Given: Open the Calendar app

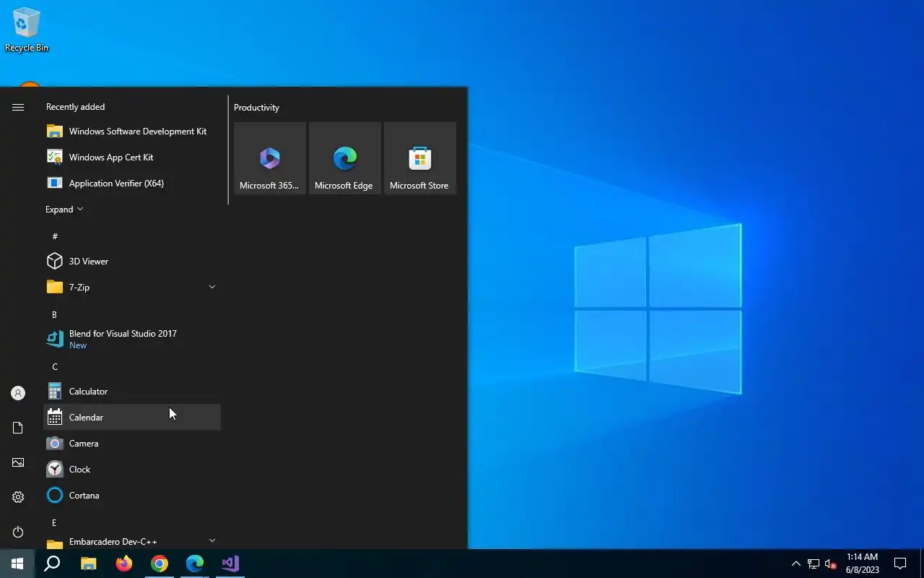Looking at the screenshot, I should [132, 417].
